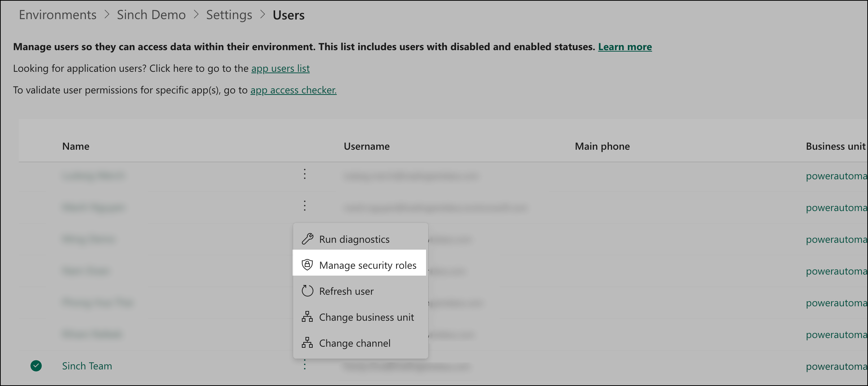Select Change business unit from the menu
Screen dimensions: 868x386
[366, 317]
